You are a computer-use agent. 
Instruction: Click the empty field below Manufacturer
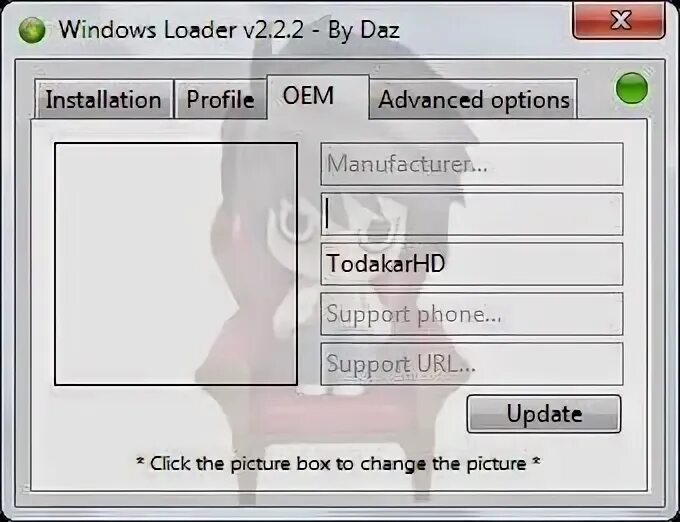pyautogui.click(x=472, y=214)
